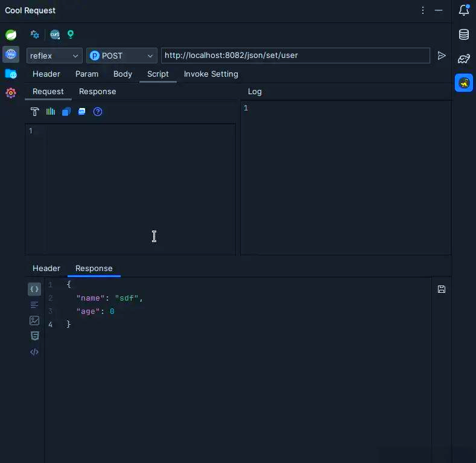Save the response with the floppy disk icon
This screenshot has width=476, height=463.
point(442,289)
